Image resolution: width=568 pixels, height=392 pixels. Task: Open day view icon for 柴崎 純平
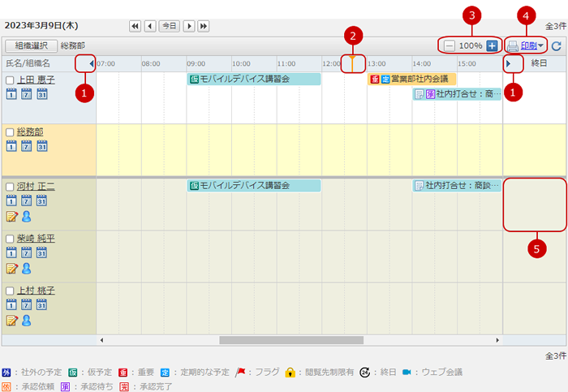(11, 252)
